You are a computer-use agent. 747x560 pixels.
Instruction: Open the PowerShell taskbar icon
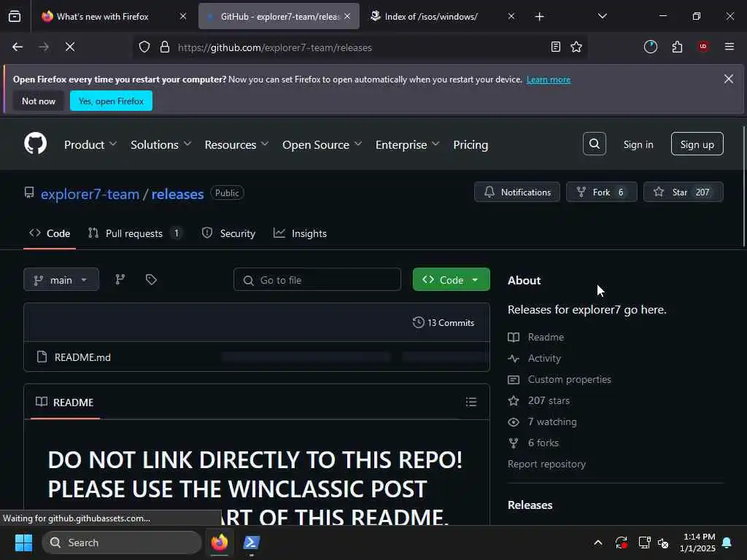(251, 542)
